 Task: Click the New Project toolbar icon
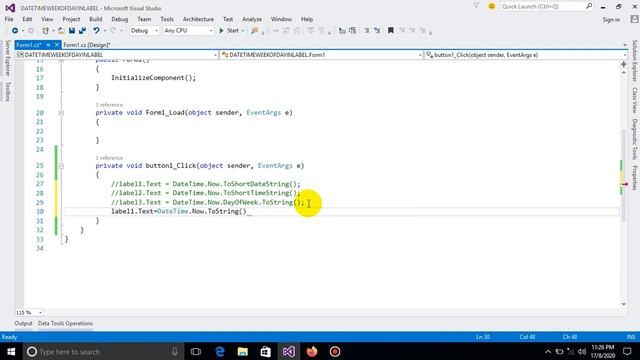click(x=45, y=31)
